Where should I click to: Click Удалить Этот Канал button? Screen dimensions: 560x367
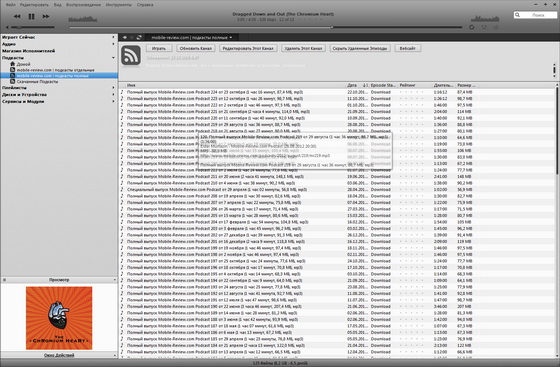(x=303, y=48)
